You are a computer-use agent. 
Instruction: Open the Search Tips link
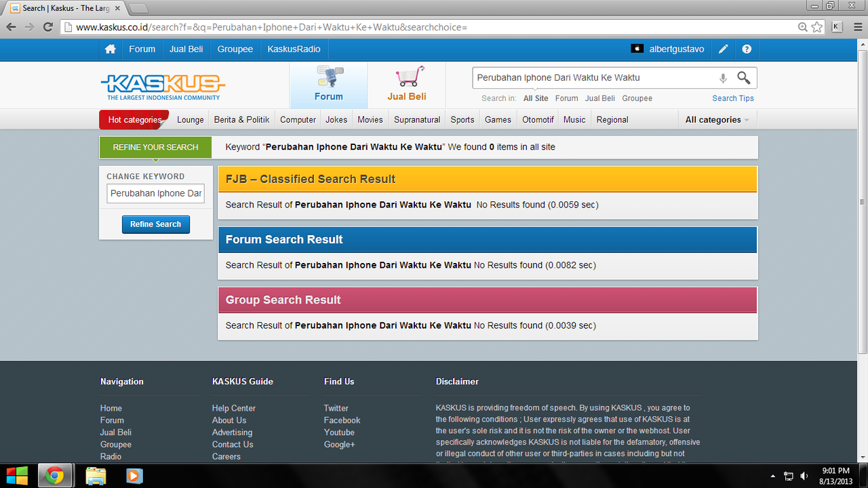tap(733, 98)
